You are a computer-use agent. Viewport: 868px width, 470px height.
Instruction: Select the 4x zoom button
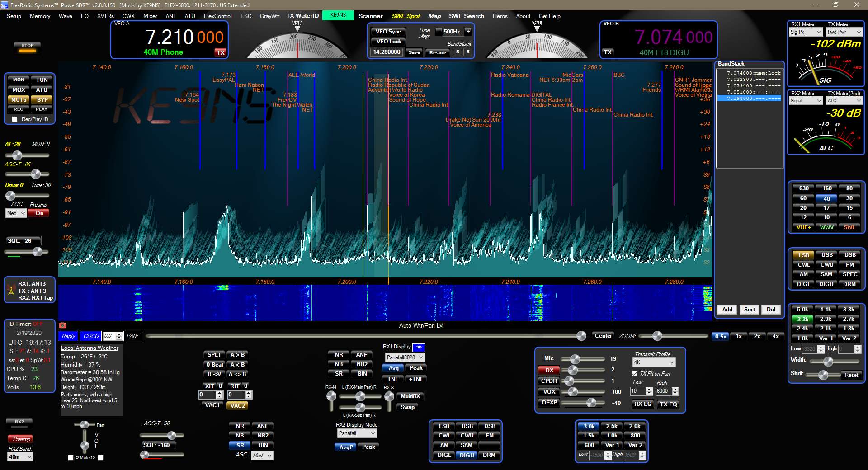(x=775, y=336)
